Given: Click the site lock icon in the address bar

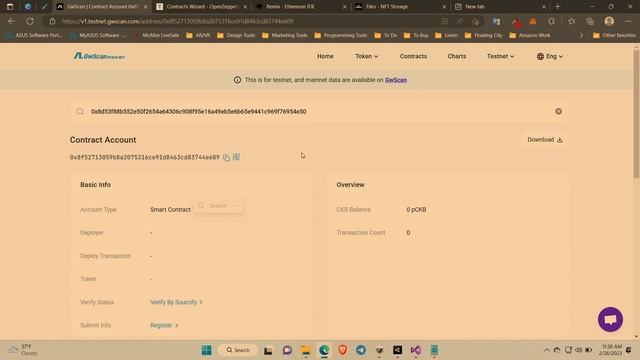Looking at the screenshot, I should [52, 21].
